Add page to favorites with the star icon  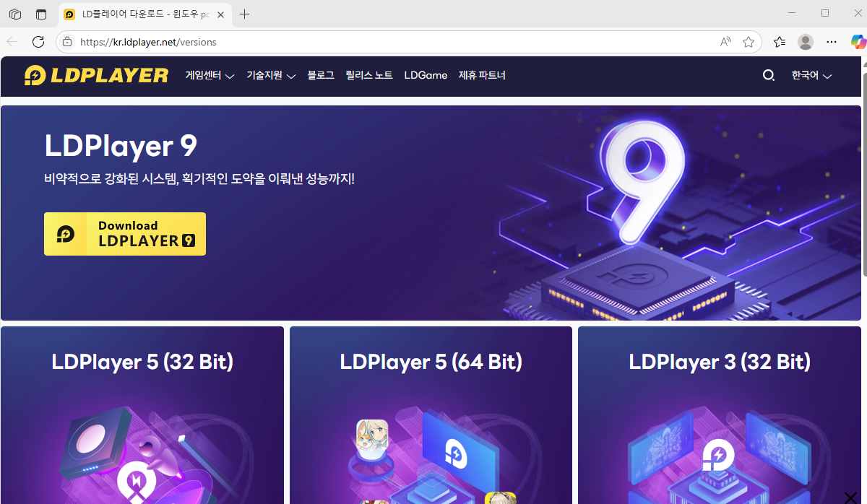click(x=749, y=42)
